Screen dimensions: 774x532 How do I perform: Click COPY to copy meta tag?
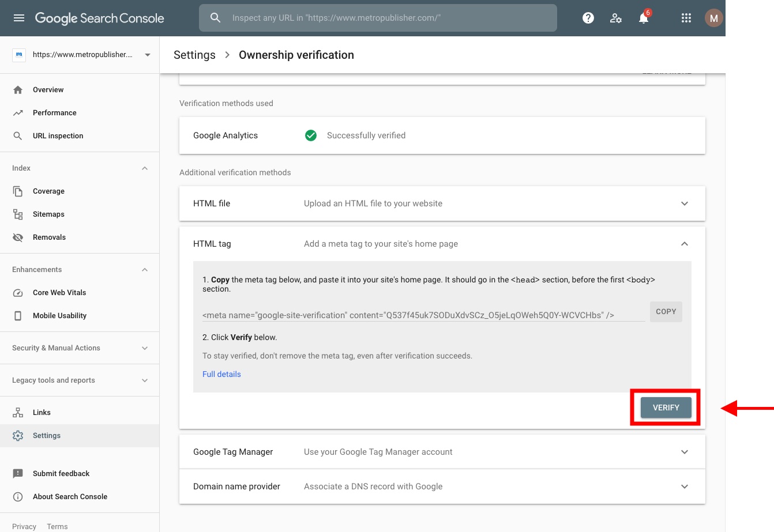(666, 311)
